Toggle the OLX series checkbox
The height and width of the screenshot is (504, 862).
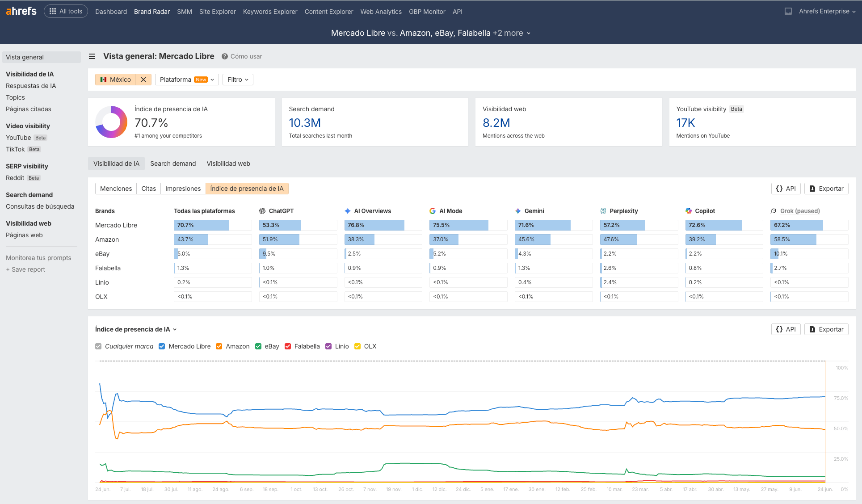[x=357, y=346]
